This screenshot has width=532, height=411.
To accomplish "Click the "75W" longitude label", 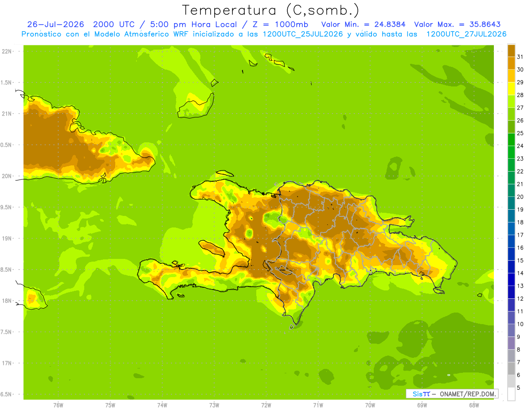I will coord(110,405).
